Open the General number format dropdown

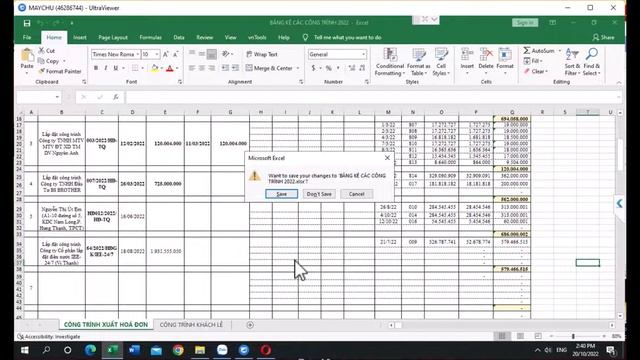pos(363,54)
